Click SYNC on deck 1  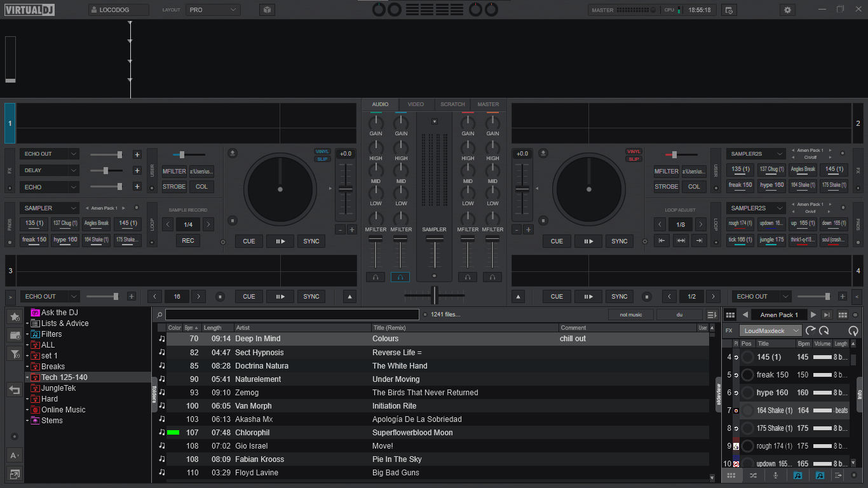click(311, 241)
